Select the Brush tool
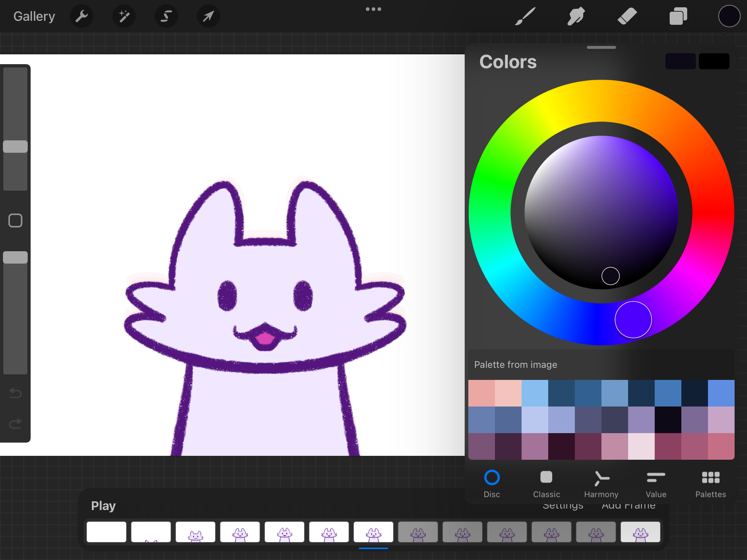This screenshot has width=747, height=560. tap(525, 16)
